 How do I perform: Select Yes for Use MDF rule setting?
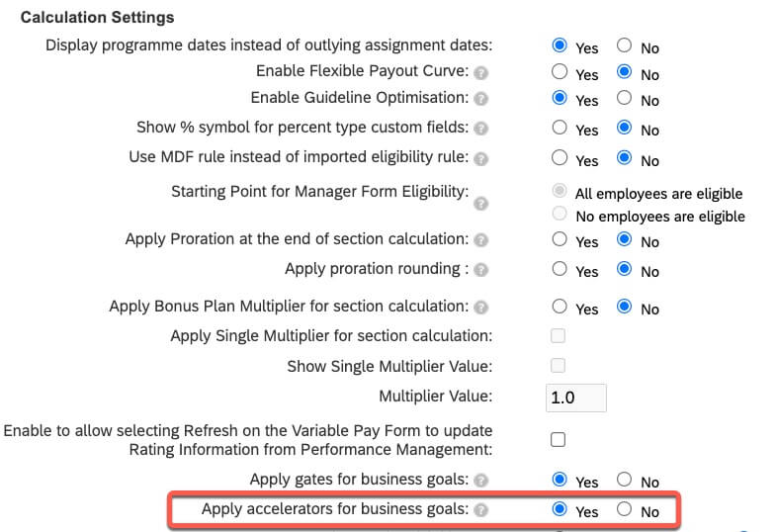click(x=560, y=158)
